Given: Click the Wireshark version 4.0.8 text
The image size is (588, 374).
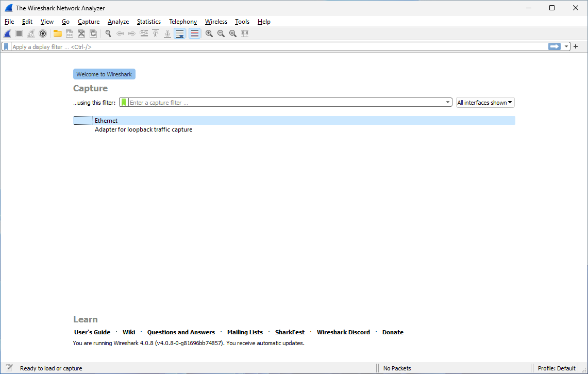Looking at the screenshot, I should pyautogui.click(x=189, y=343).
